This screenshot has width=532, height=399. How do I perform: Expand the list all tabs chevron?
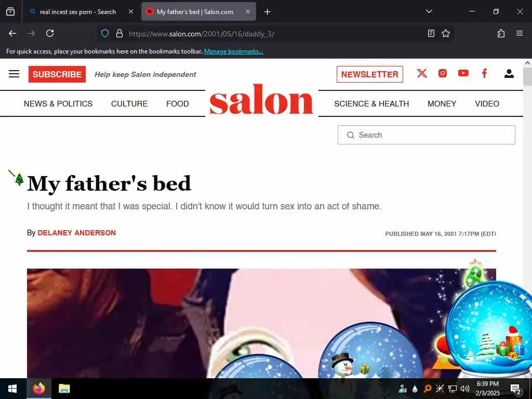click(429, 11)
